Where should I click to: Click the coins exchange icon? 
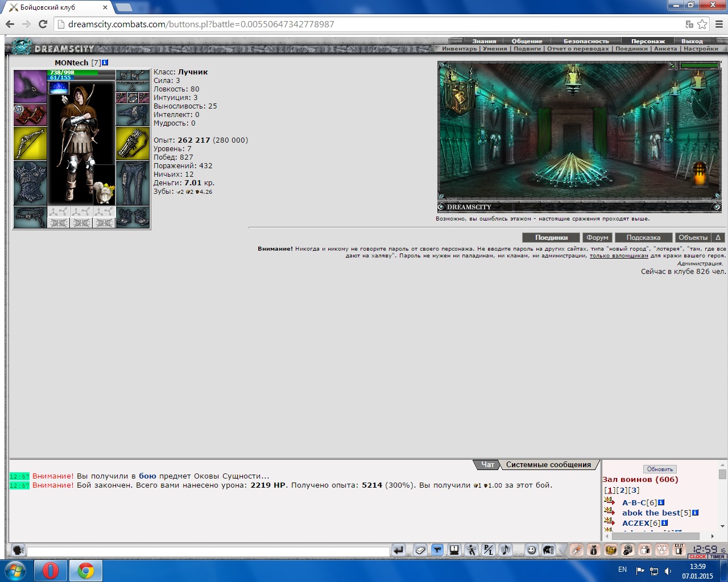[x=628, y=550]
